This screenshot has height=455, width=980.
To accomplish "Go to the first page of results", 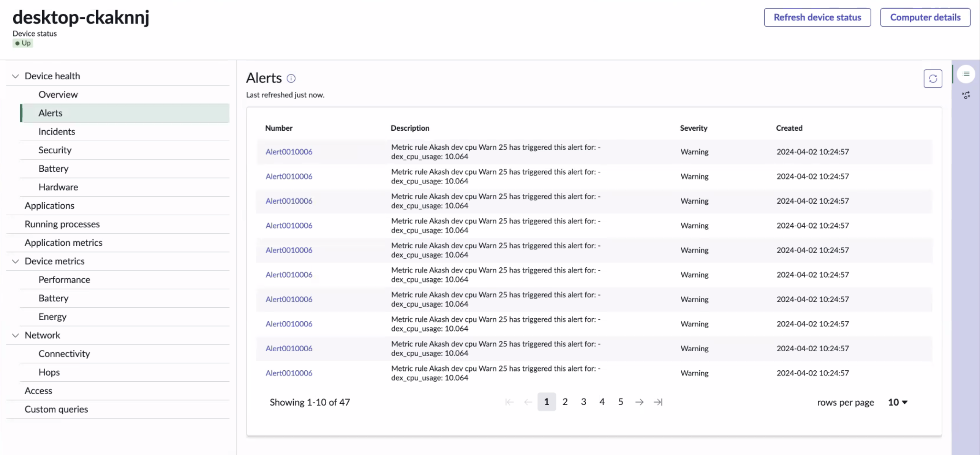I will coord(509,402).
